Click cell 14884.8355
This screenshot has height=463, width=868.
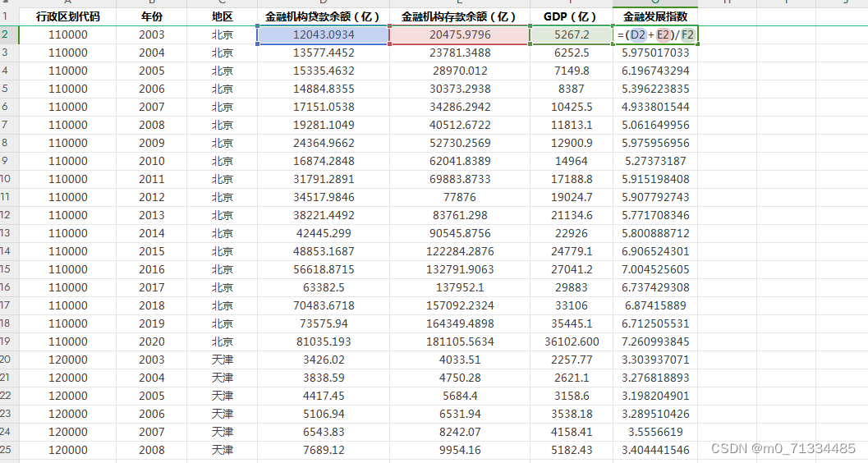pos(324,89)
